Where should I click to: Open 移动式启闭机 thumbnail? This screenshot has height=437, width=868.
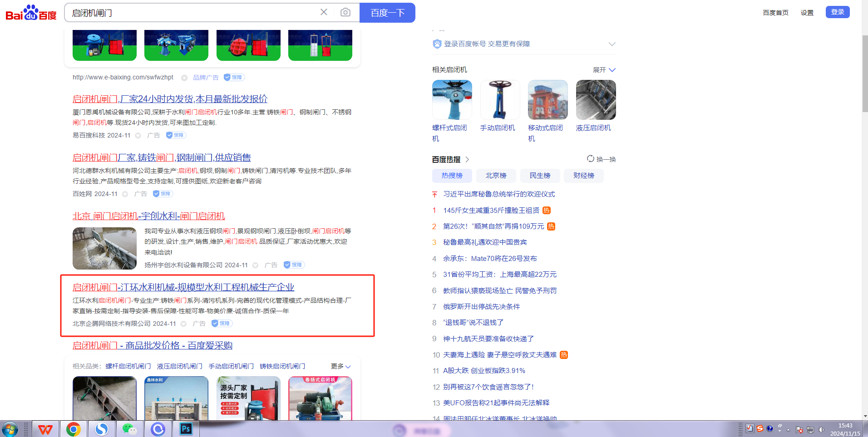(548, 100)
